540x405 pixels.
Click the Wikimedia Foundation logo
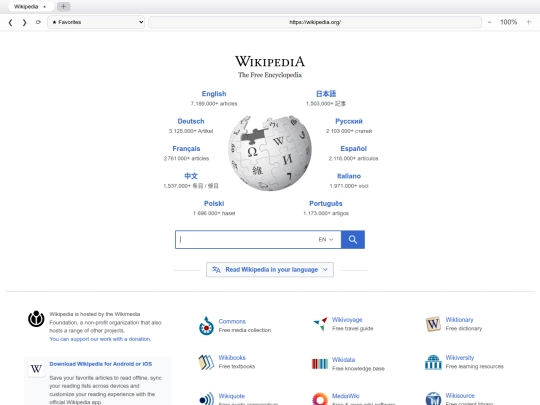36,319
